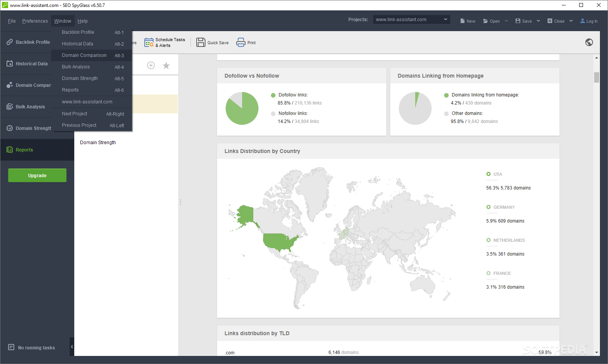Click the Domain Strength sidebar icon
The width and height of the screenshot is (608, 364).
tap(10, 128)
